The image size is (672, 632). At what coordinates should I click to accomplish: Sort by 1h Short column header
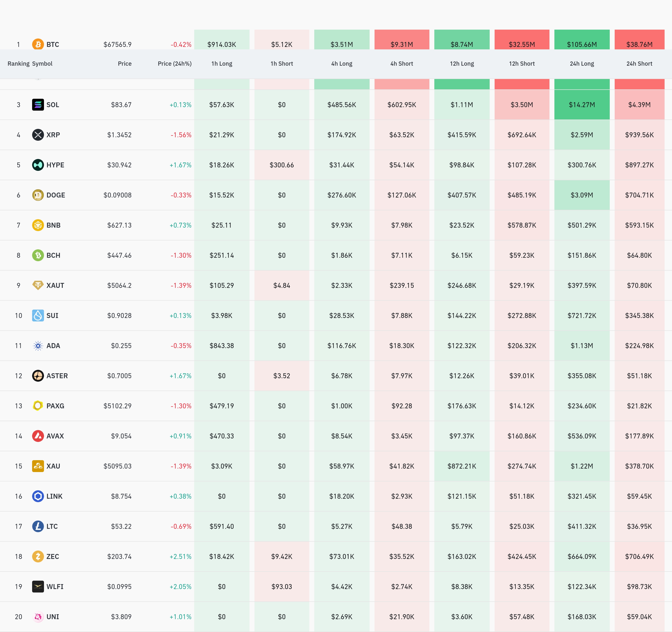tap(282, 63)
